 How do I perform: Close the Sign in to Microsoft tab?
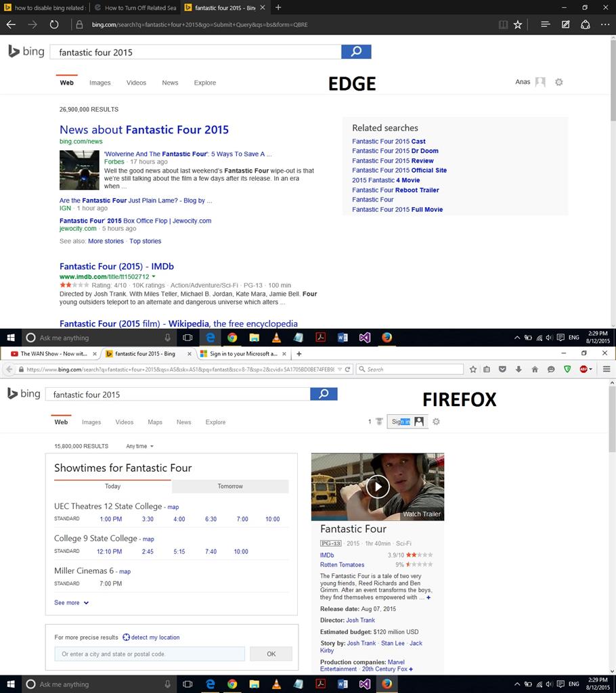tap(284, 353)
